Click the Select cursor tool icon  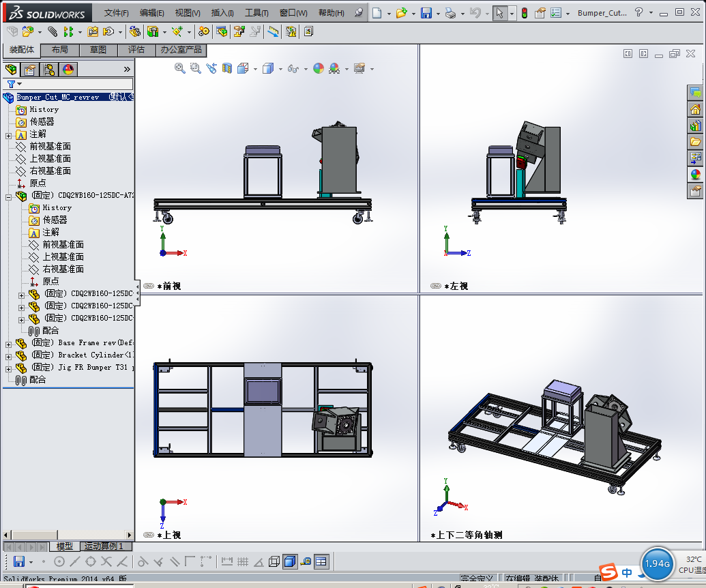499,13
